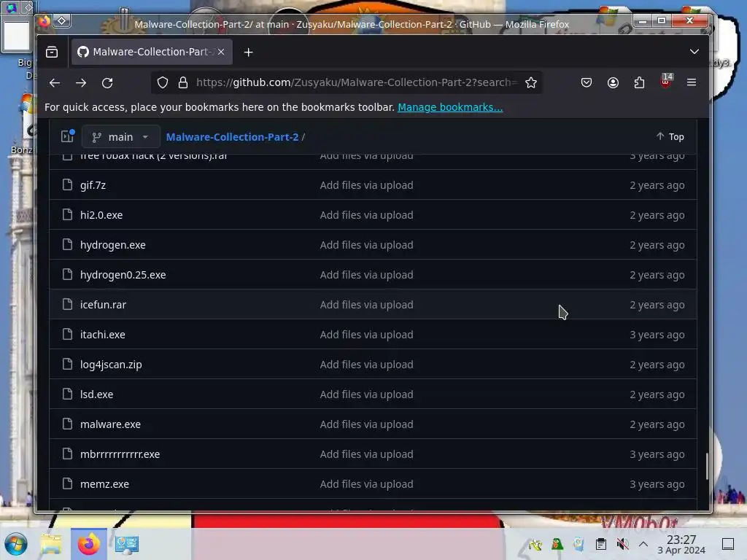The height and width of the screenshot is (560, 747).
Task: Go forward to the next page
Action: (81, 83)
